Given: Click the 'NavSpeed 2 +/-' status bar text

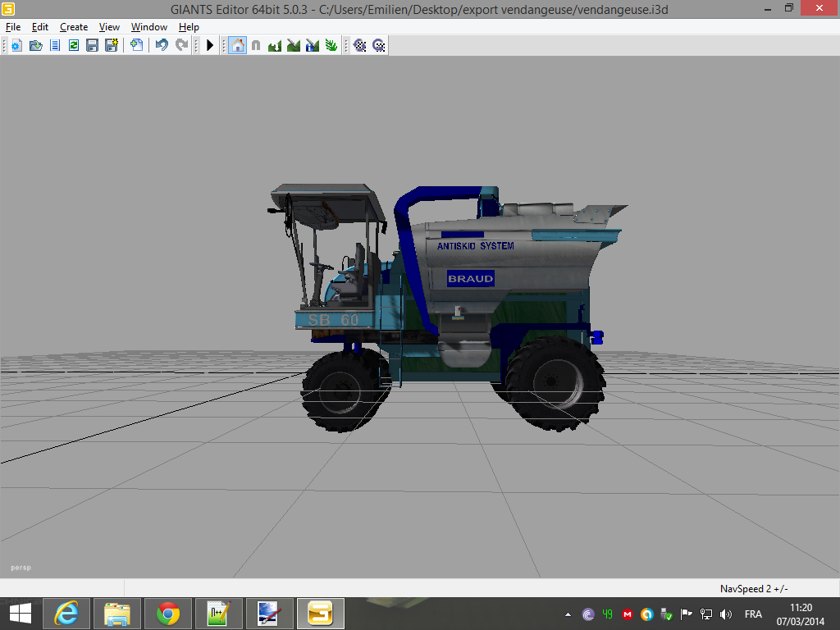Looking at the screenshot, I should [754, 589].
